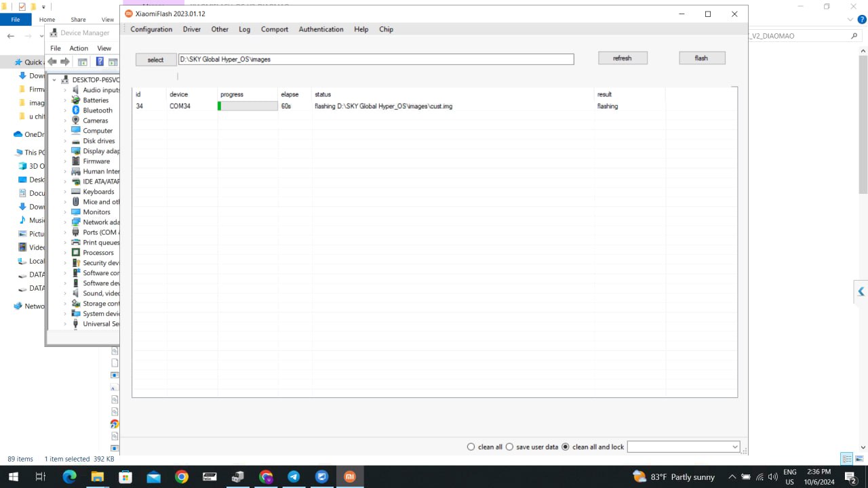Collapse the blue side-panel arrow on right edge

[x=861, y=291]
